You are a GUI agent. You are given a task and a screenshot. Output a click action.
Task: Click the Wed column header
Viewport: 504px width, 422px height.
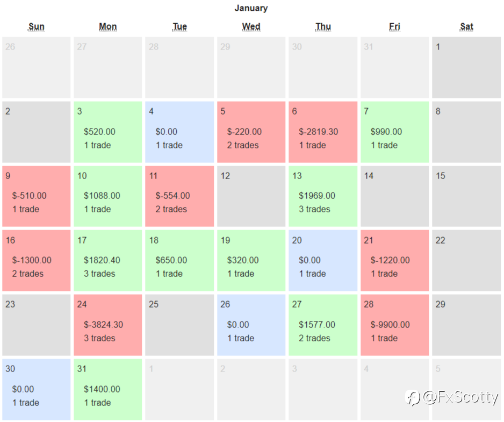251,27
